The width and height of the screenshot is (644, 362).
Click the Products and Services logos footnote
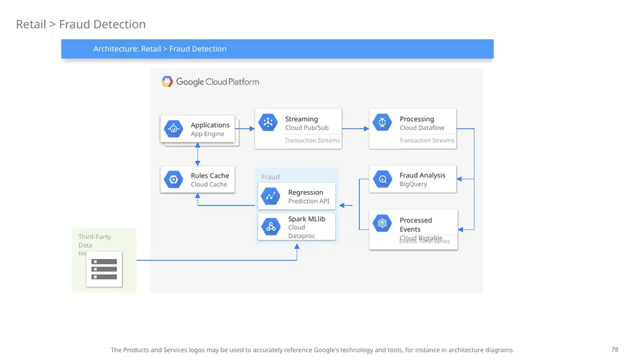coord(312,350)
